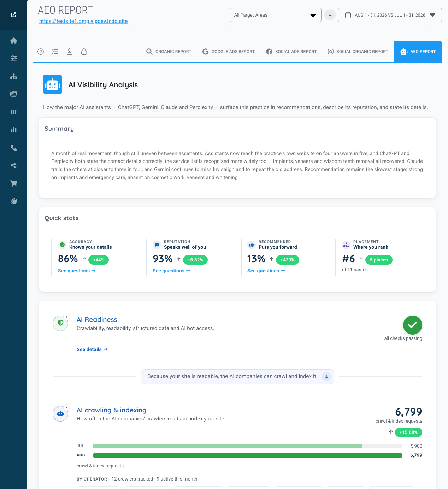Go to the Home icon in sidebar
448x489 pixels.
(14, 41)
